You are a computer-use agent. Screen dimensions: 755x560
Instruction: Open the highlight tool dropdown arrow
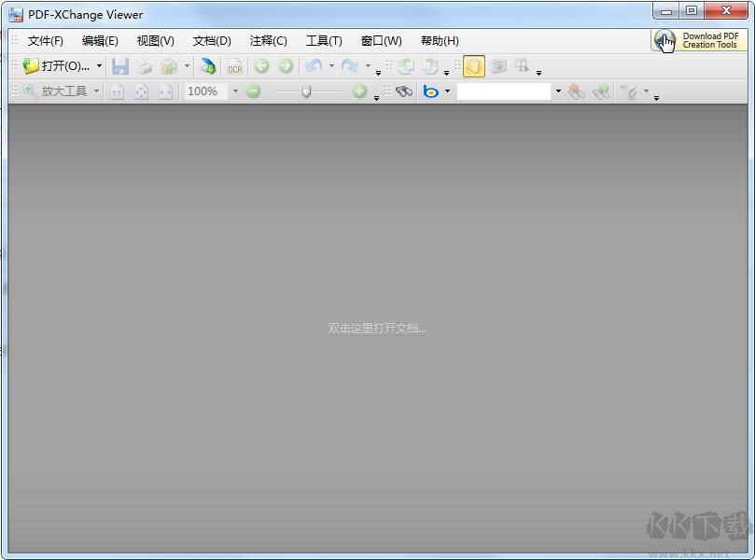tap(644, 91)
